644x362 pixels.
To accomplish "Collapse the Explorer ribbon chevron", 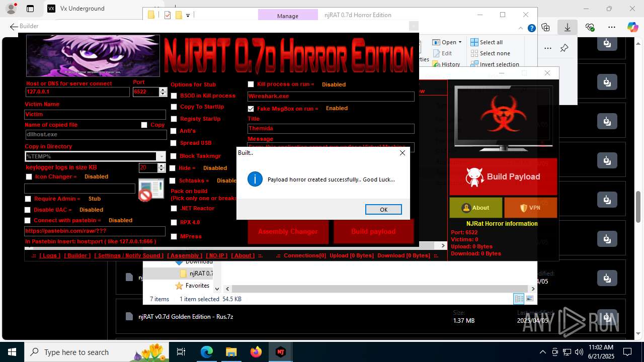I will click(521, 29).
